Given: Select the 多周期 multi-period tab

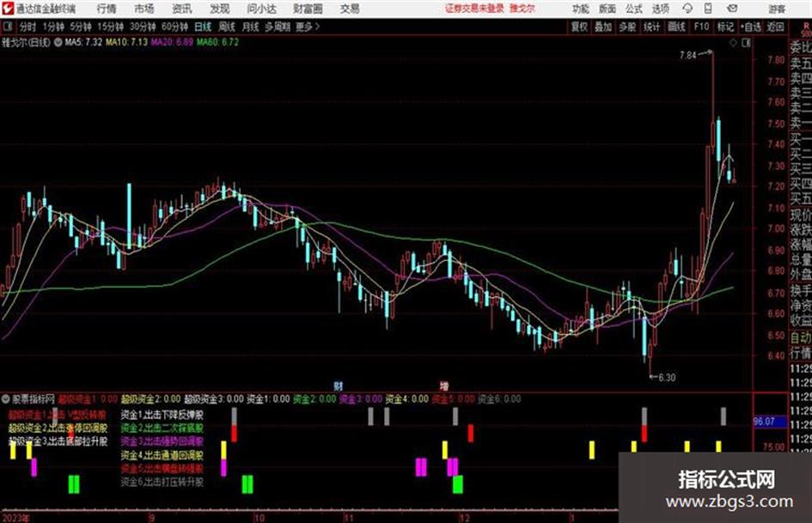Looking at the screenshot, I should (x=278, y=27).
